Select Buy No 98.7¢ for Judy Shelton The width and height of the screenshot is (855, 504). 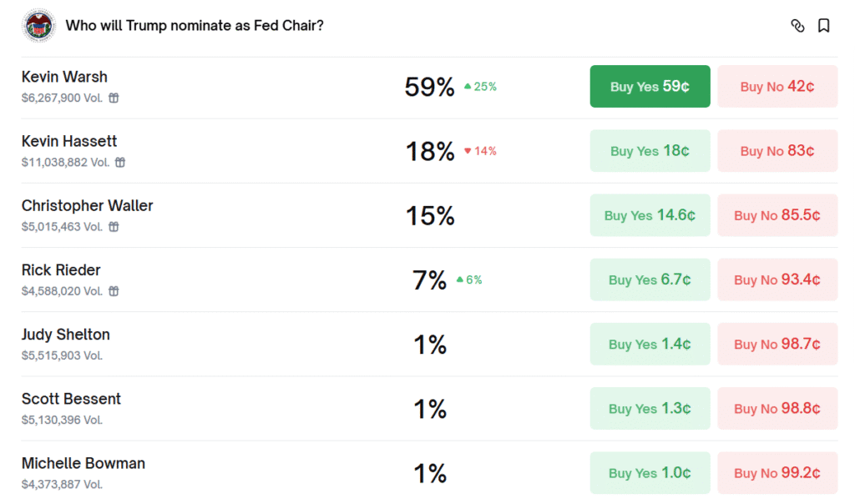pos(777,344)
